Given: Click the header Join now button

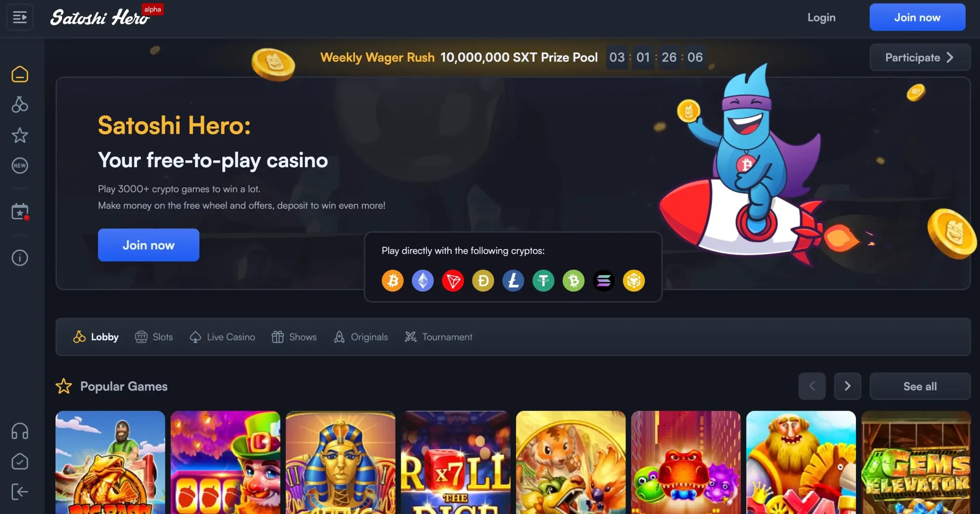Looking at the screenshot, I should point(917,17).
